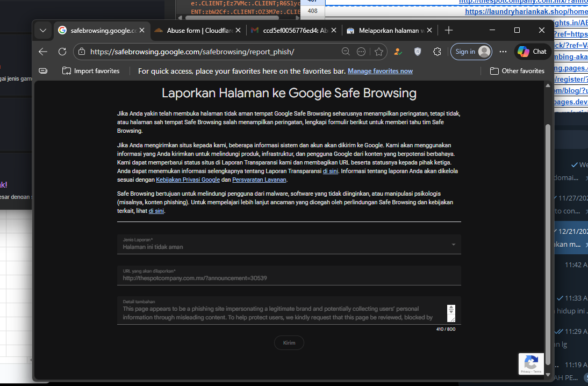Image resolution: width=588 pixels, height=386 pixels.
Task: Click the reCAPTCHA badge
Action: pyautogui.click(x=531, y=363)
